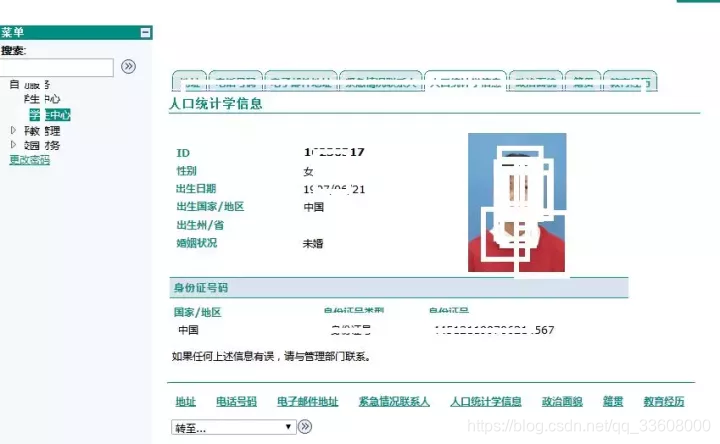Open the 教育经历 link at bottom
This screenshot has height=444, width=720.
point(664,402)
